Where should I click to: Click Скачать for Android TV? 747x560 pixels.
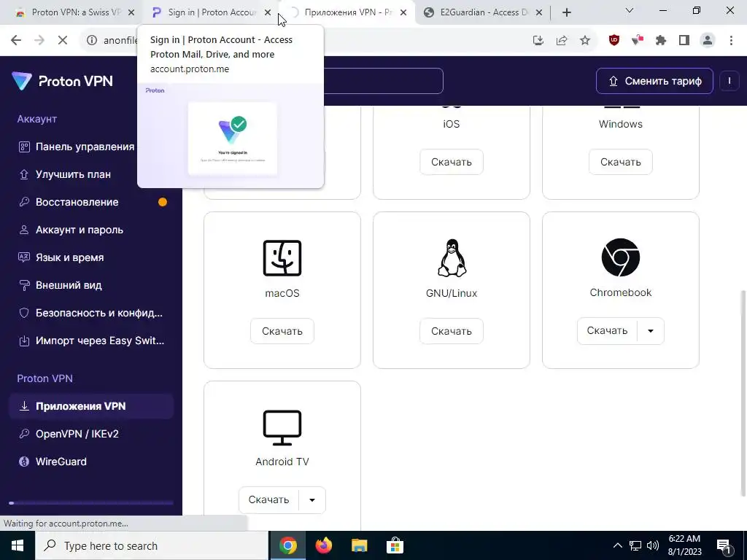[268, 499]
